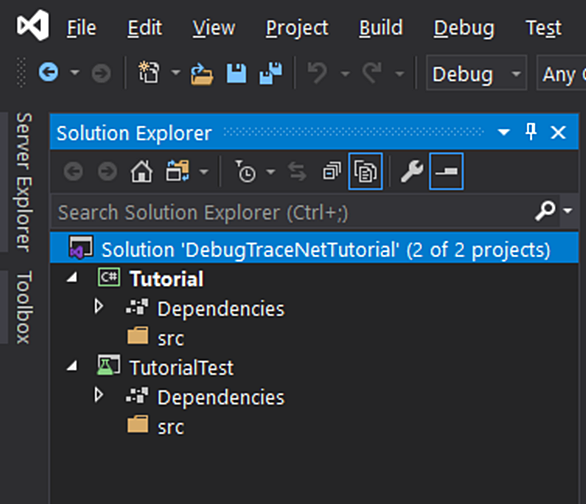
Task: Toggle the Preview Selected Items button
Action: [x=447, y=171]
